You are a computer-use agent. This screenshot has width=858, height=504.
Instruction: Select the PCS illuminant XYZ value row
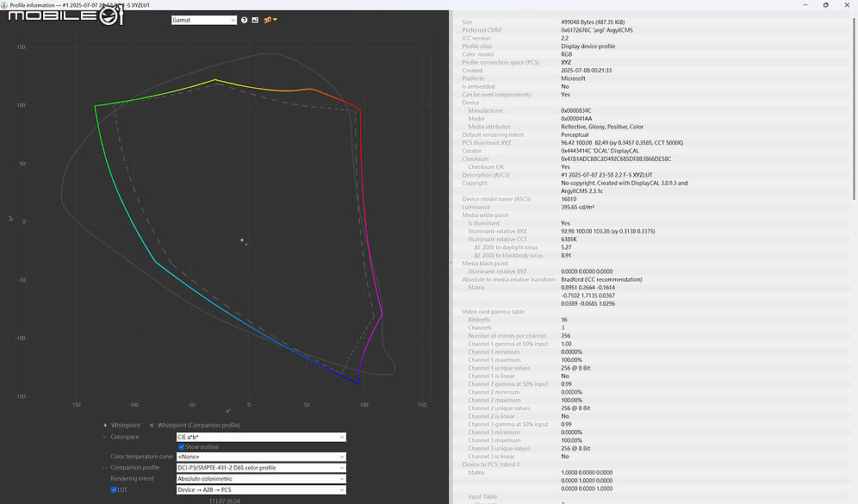pyautogui.click(x=622, y=143)
